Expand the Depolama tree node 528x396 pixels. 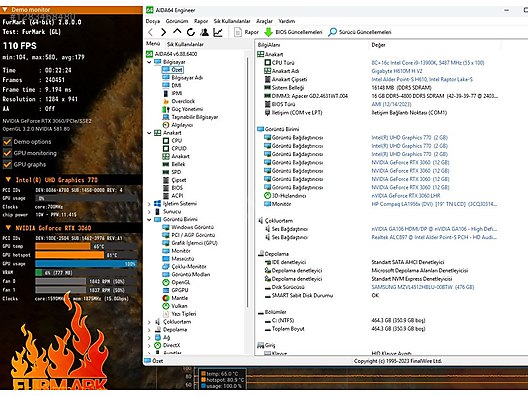click(149, 330)
